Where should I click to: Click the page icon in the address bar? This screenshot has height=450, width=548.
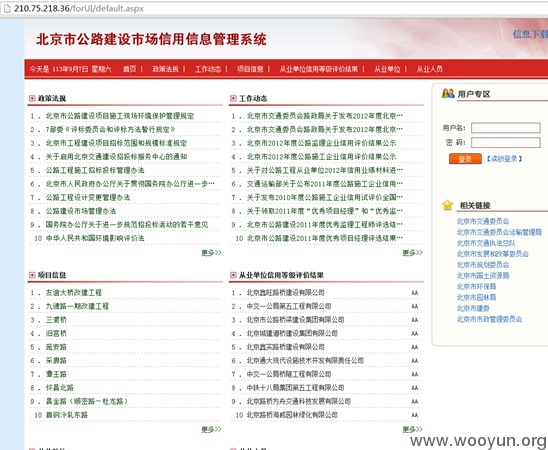pos(7,8)
